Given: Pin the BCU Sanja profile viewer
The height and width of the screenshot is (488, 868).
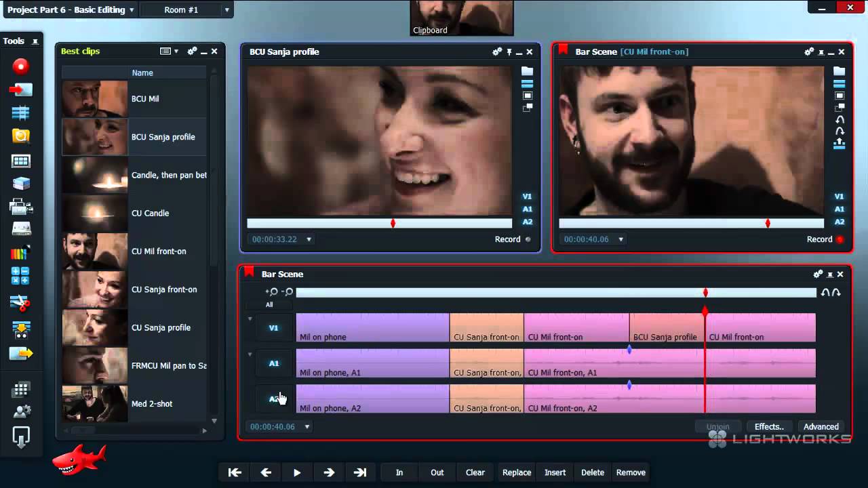Looking at the screenshot, I should coord(509,52).
